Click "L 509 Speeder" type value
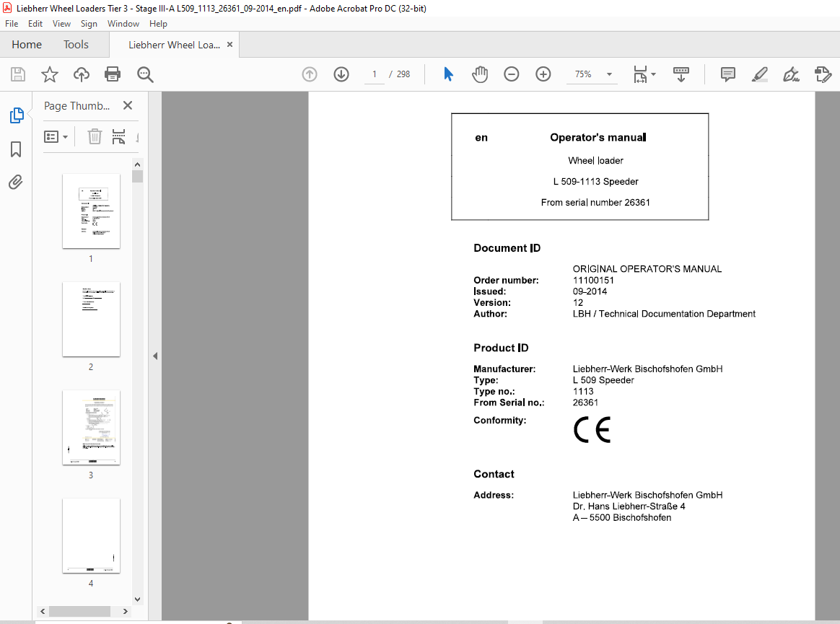The image size is (840, 624). [603, 380]
